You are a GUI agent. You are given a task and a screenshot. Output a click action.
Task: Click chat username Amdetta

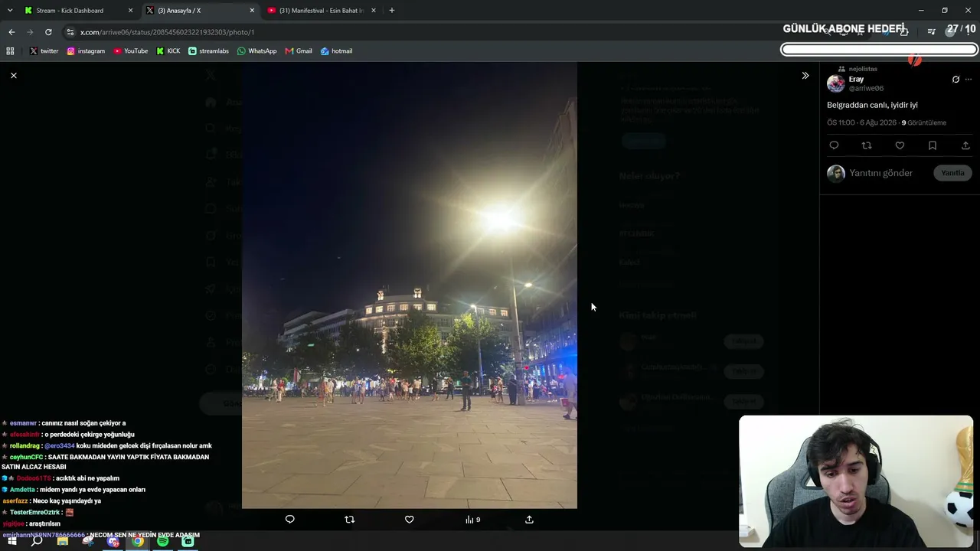[x=22, y=490]
